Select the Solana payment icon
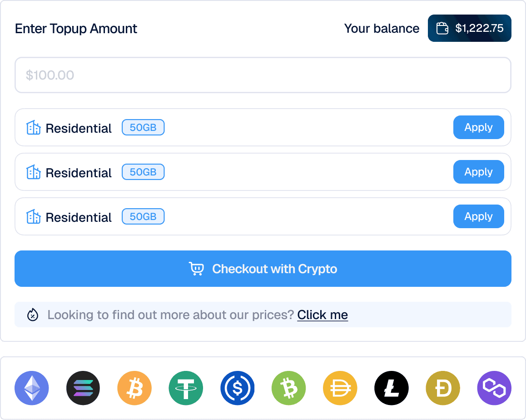Image resolution: width=526 pixels, height=420 pixels. pyautogui.click(x=83, y=388)
